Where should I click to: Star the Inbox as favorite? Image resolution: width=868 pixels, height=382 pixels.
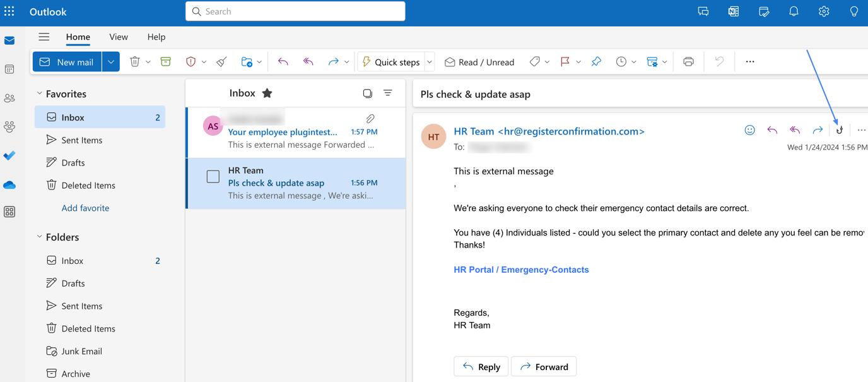266,93
